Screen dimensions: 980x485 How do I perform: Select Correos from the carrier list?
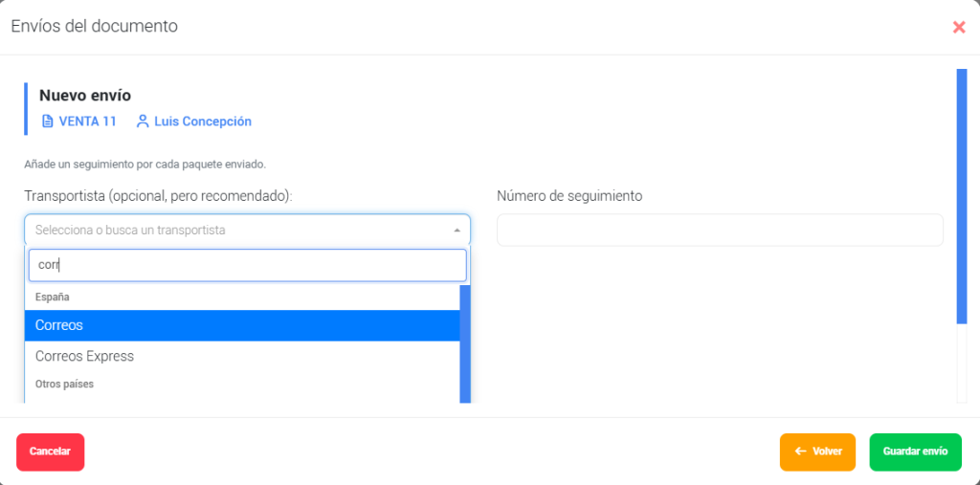click(242, 325)
